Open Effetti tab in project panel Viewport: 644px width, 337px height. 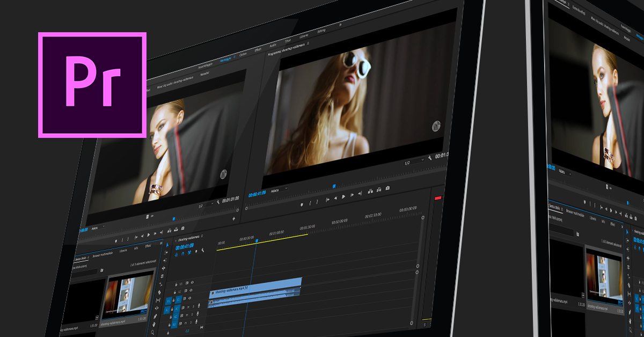point(148,246)
